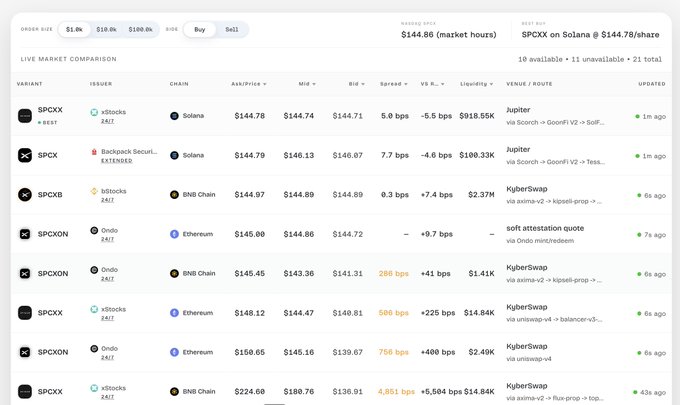Select the $100.0k order size
Image resolution: width=680 pixels, height=405 pixels.
pyautogui.click(x=141, y=29)
